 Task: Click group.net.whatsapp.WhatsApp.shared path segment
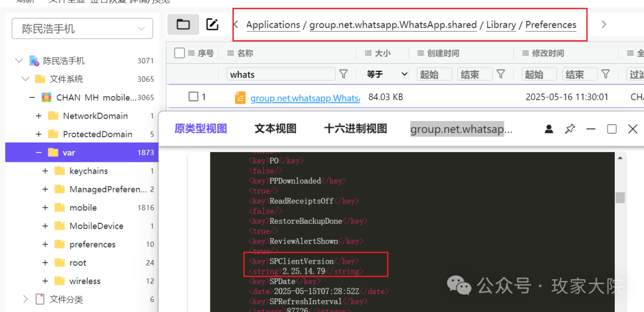point(393,24)
